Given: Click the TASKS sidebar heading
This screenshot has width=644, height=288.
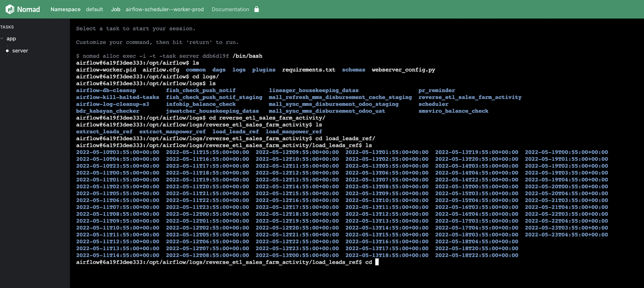Looking at the screenshot, I should pyautogui.click(x=7, y=27).
